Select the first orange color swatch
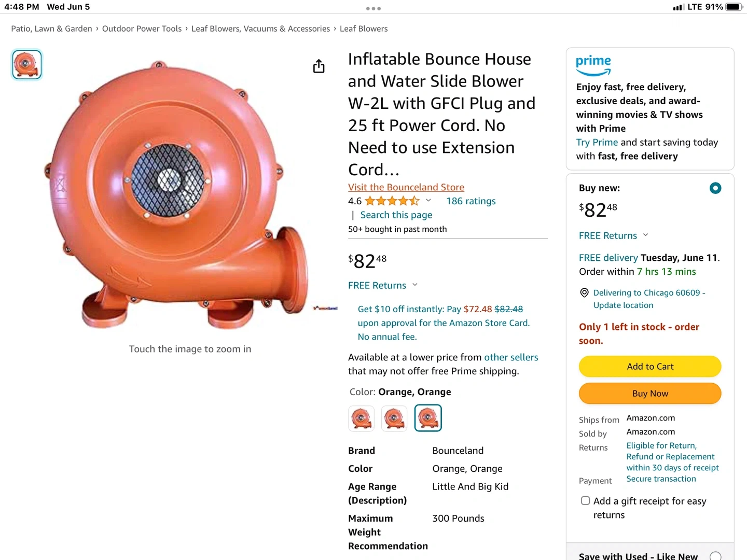The width and height of the screenshot is (747, 560). [x=362, y=418]
